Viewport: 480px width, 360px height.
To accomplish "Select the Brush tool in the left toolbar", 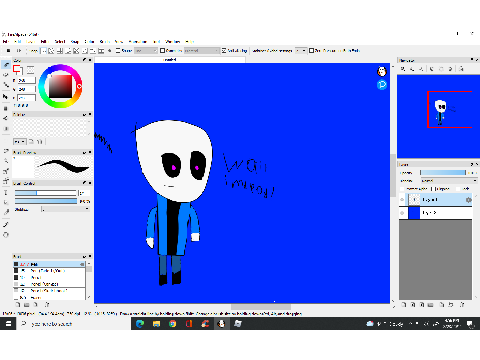I will (6, 65).
